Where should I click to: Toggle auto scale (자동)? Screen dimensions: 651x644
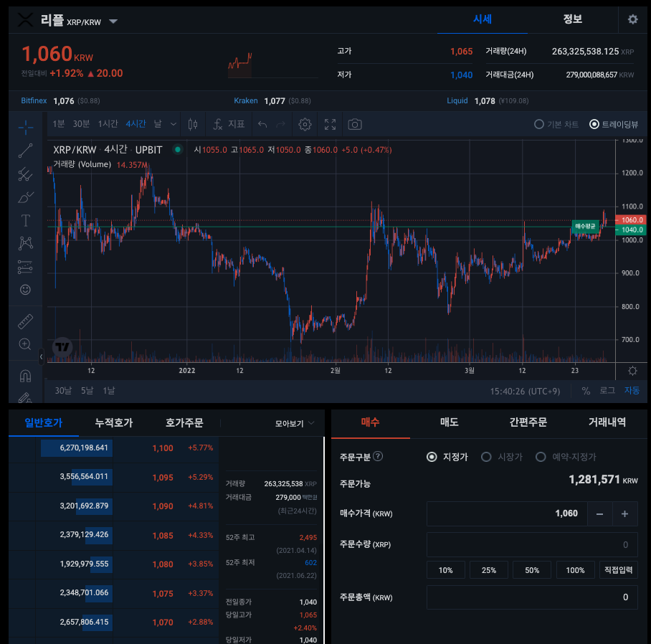click(x=632, y=390)
